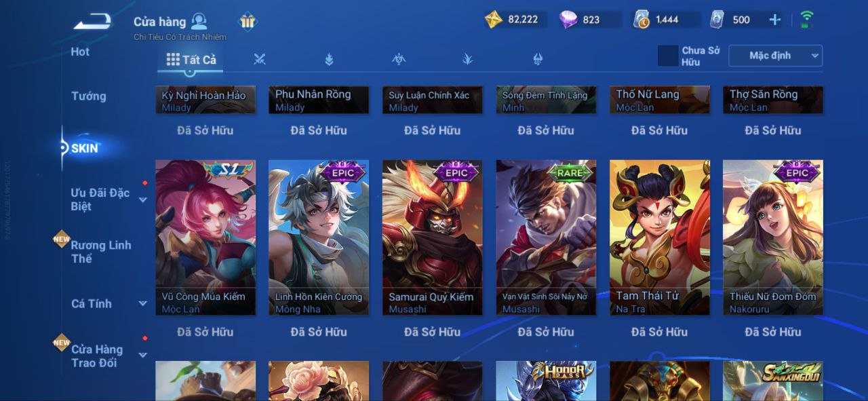Select the Tất Cả tab
The width and height of the screenshot is (868, 401).
191,60
